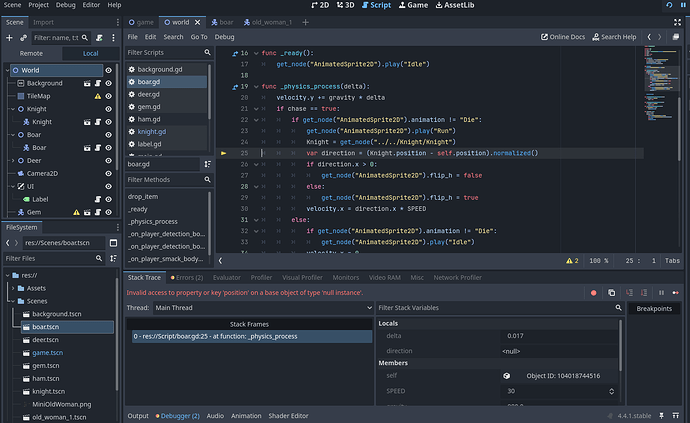Skip breakpoints red circle icon
690x423 pixels.
(594, 293)
